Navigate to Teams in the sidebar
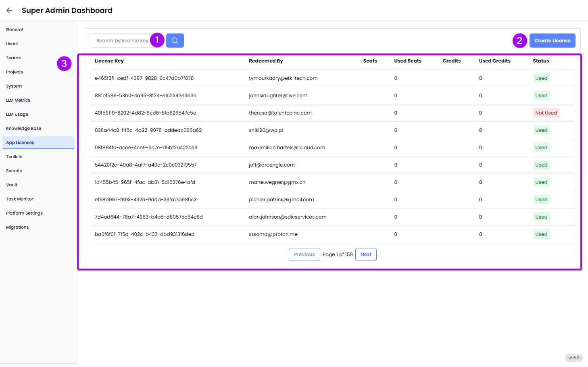 [13, 58]
